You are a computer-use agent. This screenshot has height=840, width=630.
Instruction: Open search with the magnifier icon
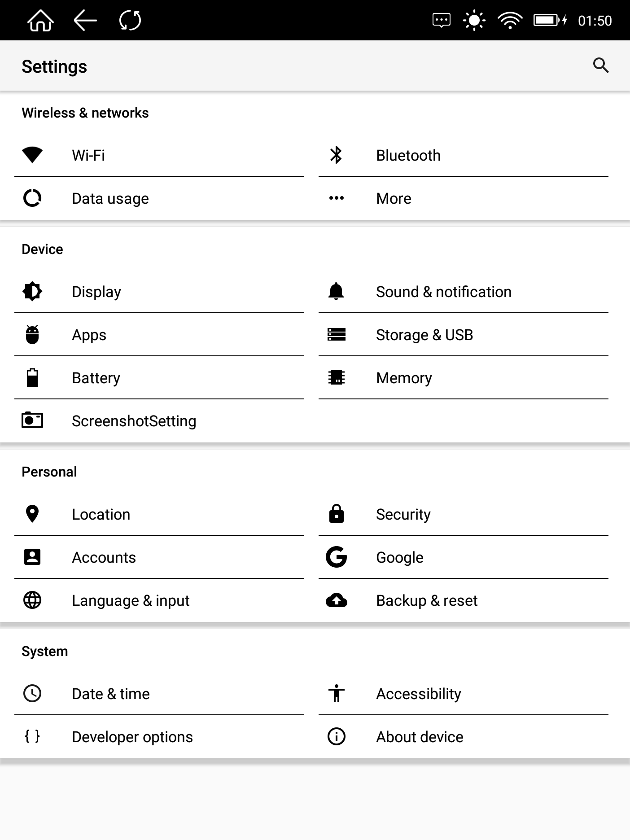[x=600, y=66]
